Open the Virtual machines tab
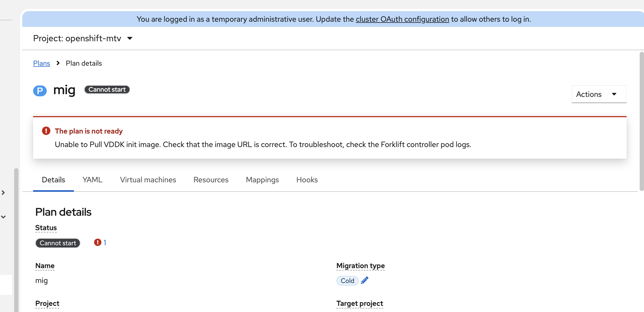The image size is (644, 312). [148, 180]
